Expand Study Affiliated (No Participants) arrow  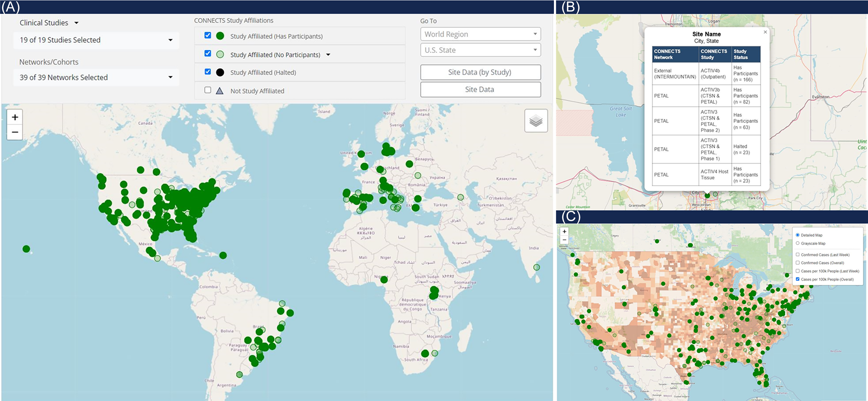[x=328, y=55]
